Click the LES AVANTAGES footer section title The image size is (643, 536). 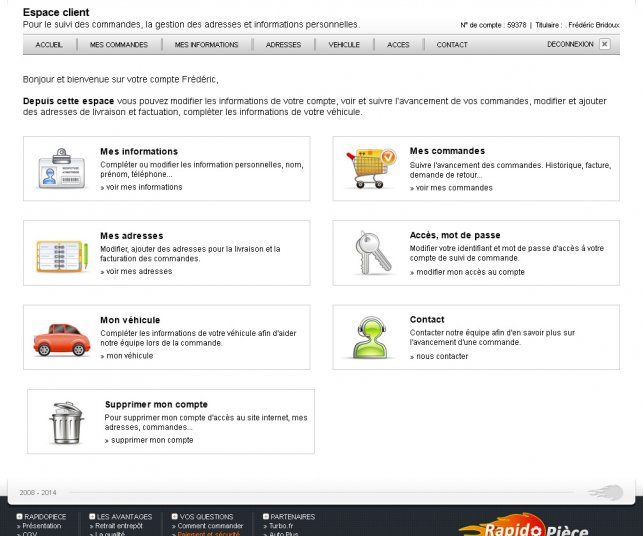point(124,517)
